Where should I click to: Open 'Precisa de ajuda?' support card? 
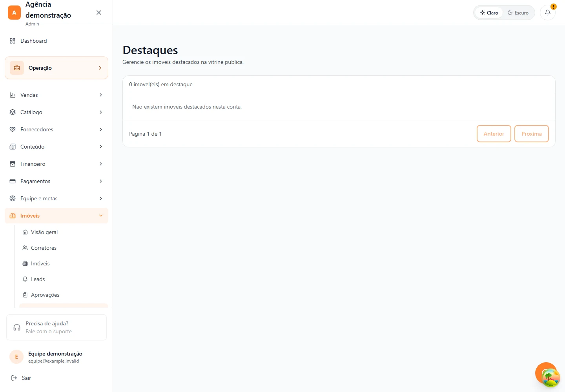56,327
